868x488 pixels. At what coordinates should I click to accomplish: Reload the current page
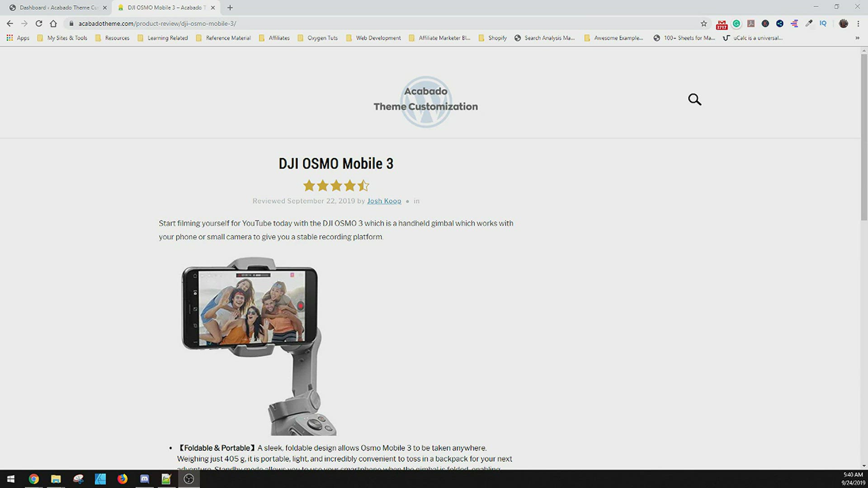39,23
